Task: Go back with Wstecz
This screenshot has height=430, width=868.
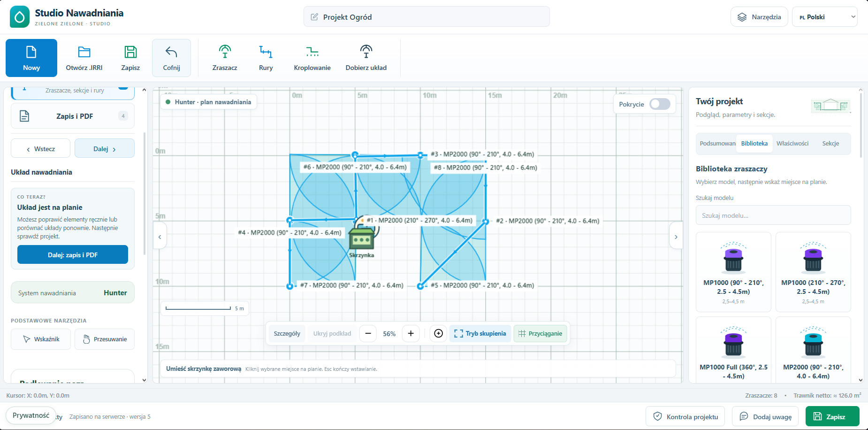Action: (x=41, y=149)
